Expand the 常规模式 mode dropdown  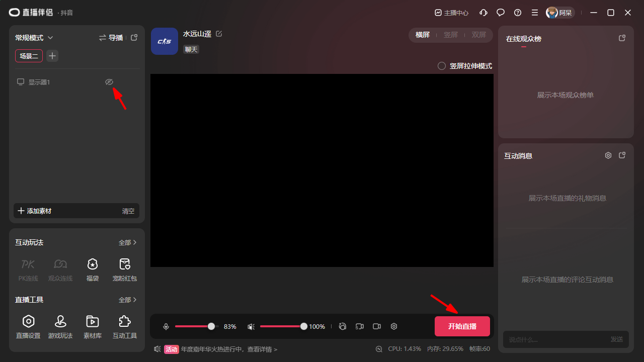34,38
